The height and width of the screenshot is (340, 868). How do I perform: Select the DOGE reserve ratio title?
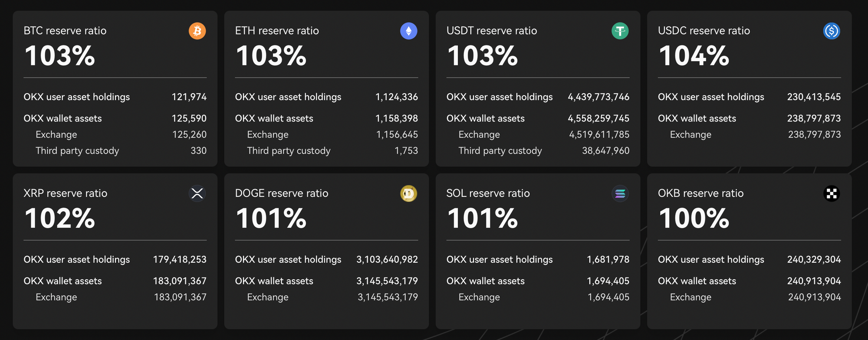282,193
